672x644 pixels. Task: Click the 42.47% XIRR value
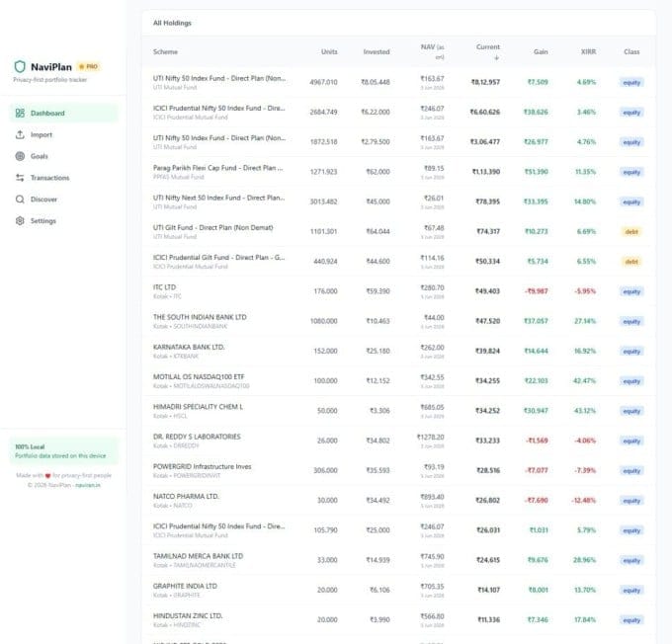tap(585, 381)
